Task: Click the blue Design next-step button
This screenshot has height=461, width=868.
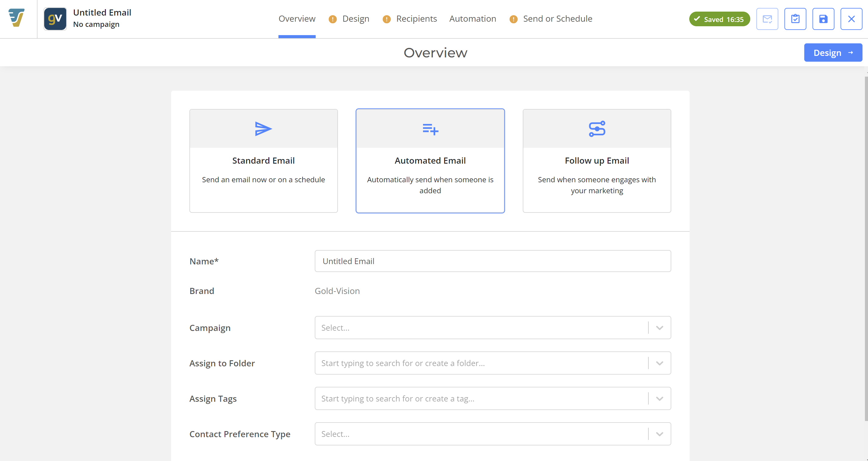Action: click(833, 53)
